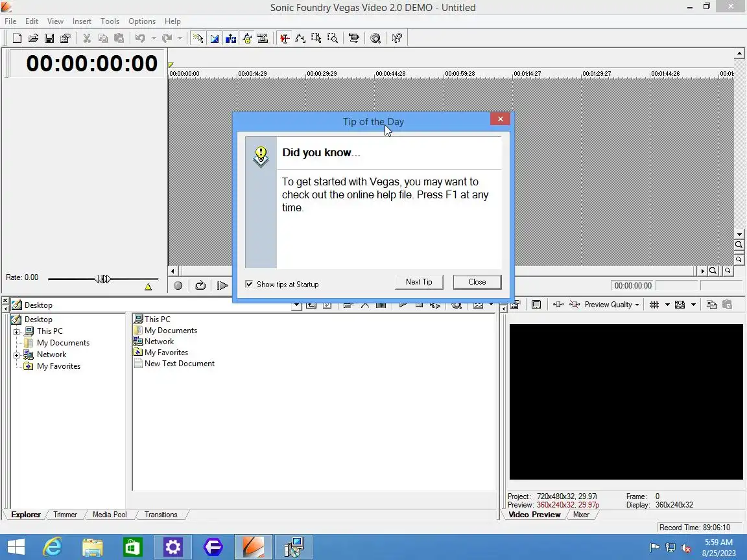Open the File menu
747x560 pixels.
pos(10,21)
